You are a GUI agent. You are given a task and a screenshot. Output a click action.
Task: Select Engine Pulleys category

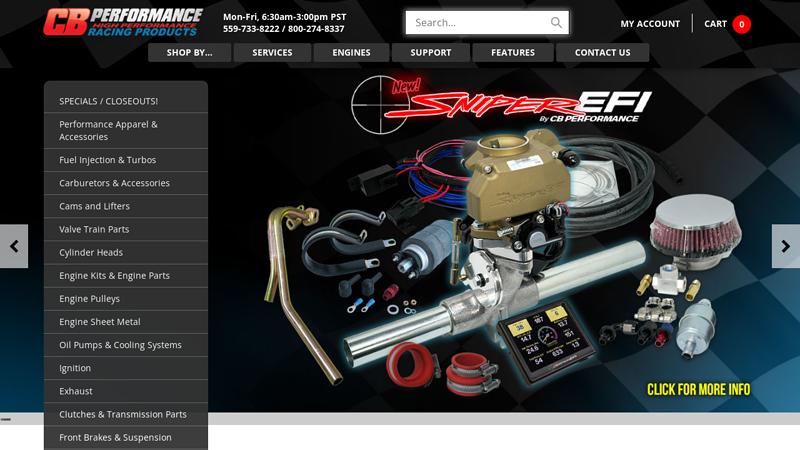(126, 299)
